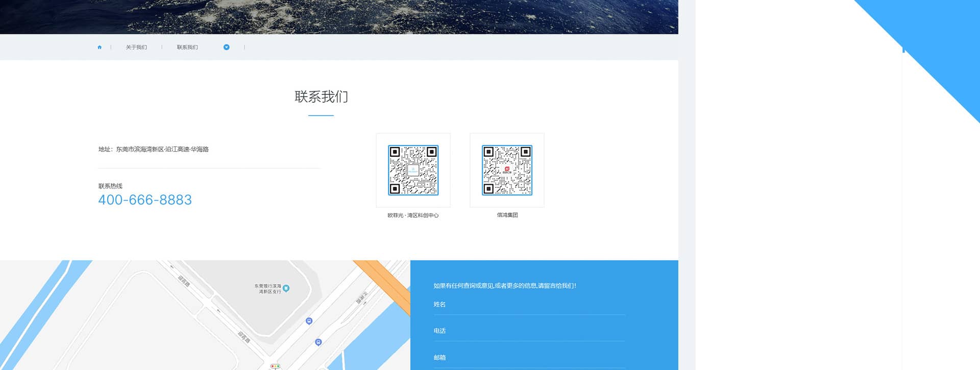Select the 欧菲光·湾区科创中心 caption
The width and height of the screenshot is (980, 370).
(x=413, y=215)
